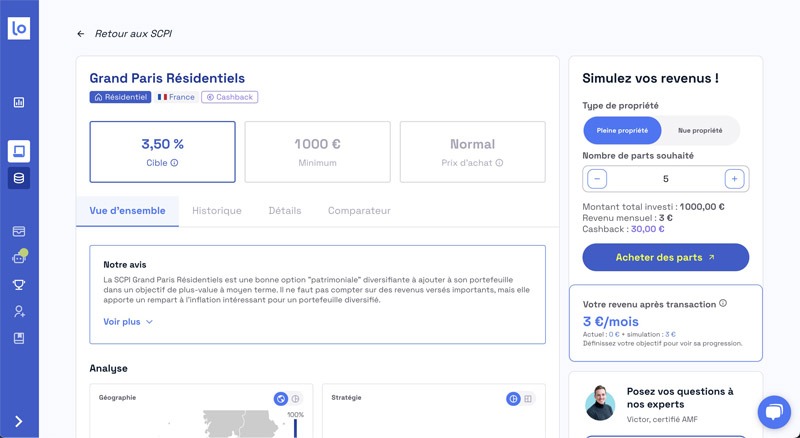Click the Posez vos questions à nos experts heading
The image size is (800, 438).
680,398
